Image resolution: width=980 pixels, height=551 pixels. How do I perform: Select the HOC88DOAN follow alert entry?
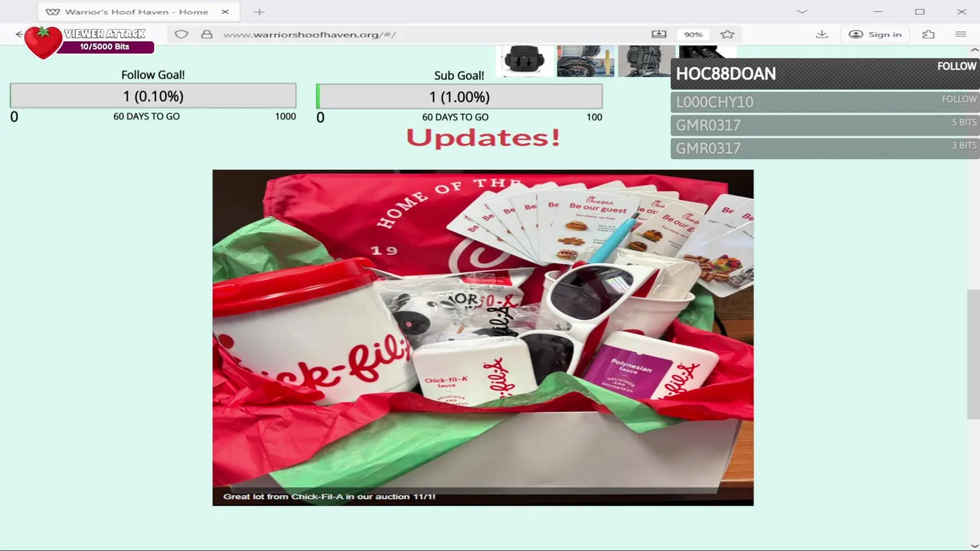click(825, 73)
